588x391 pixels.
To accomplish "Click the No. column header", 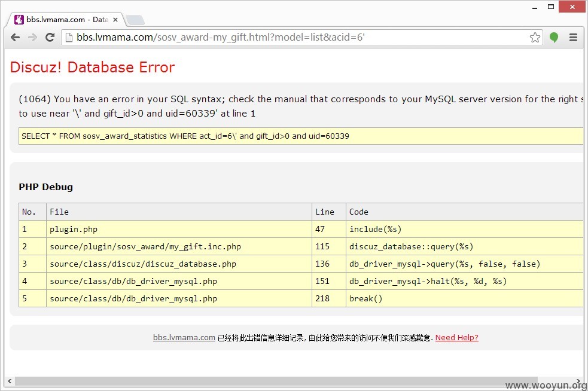I will pyautogui.click(x=33, y=212).
